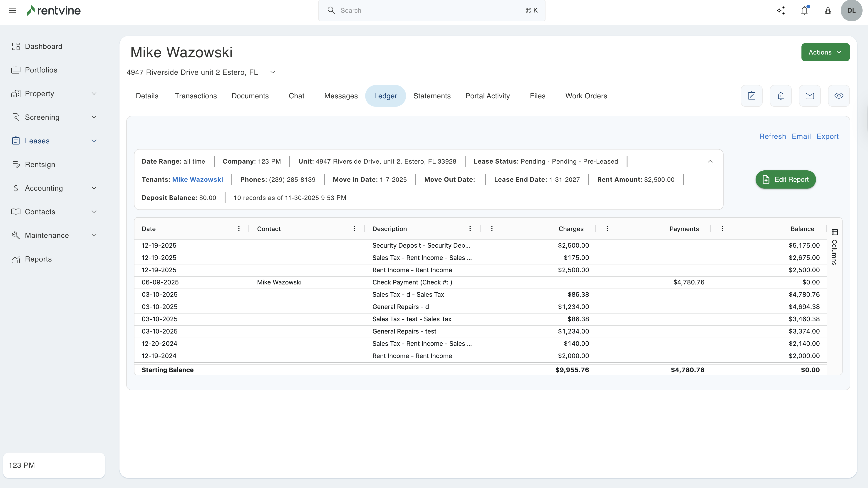
Task: Open the Date column options menu
Action: coord(239,229)
